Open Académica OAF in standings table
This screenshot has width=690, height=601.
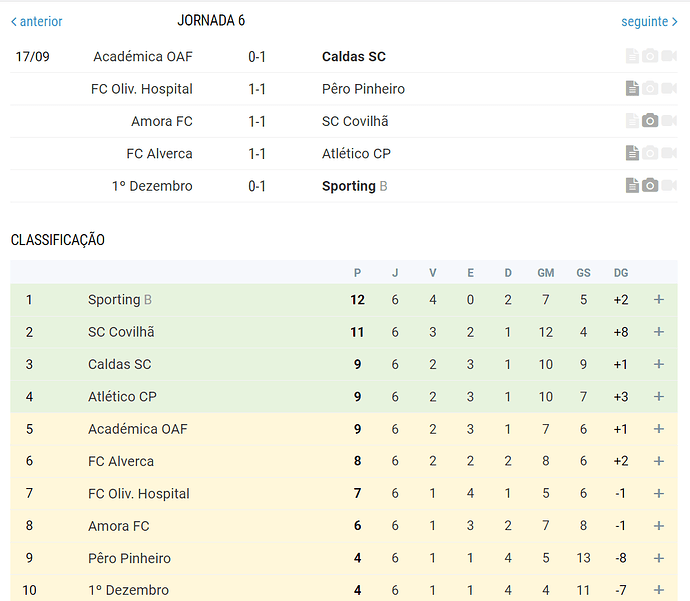(138, 429)
